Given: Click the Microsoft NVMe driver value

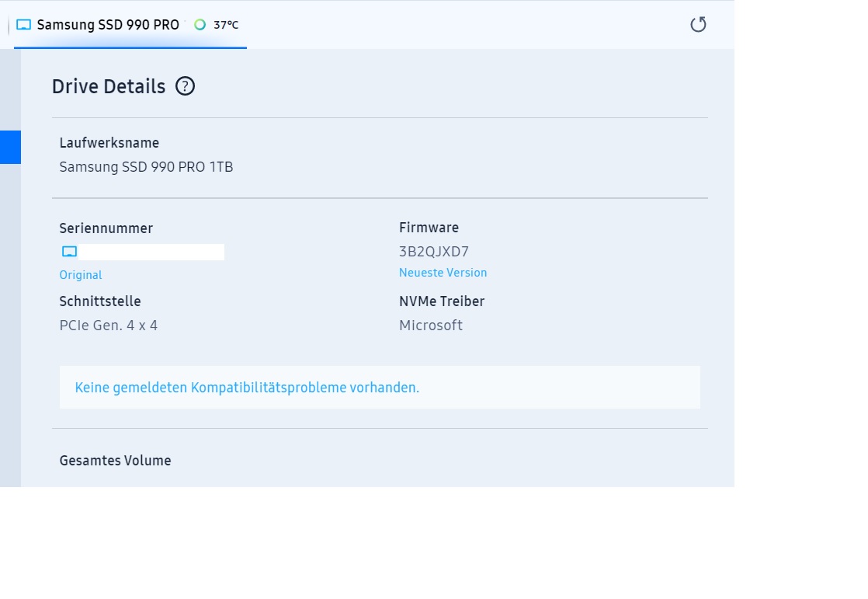Looking at the screenshot, I should coord(431,326).
